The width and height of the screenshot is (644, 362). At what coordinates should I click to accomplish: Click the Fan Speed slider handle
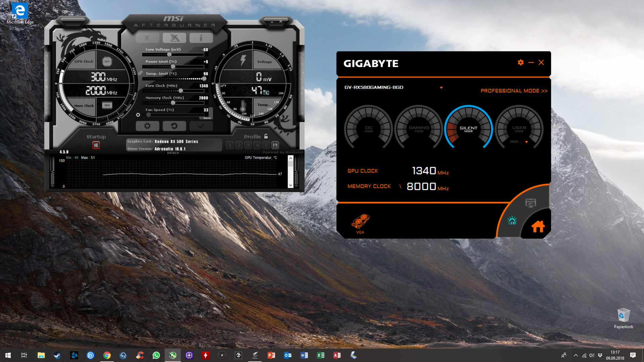(148, 115)
